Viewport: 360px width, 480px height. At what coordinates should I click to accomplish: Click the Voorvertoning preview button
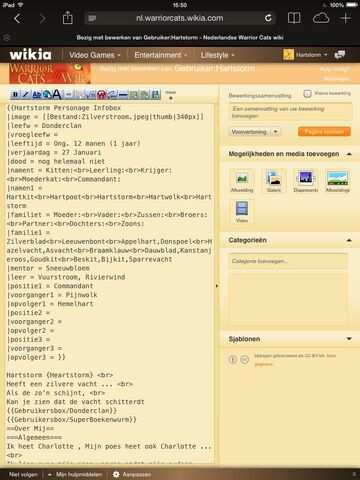coord(249,132)
